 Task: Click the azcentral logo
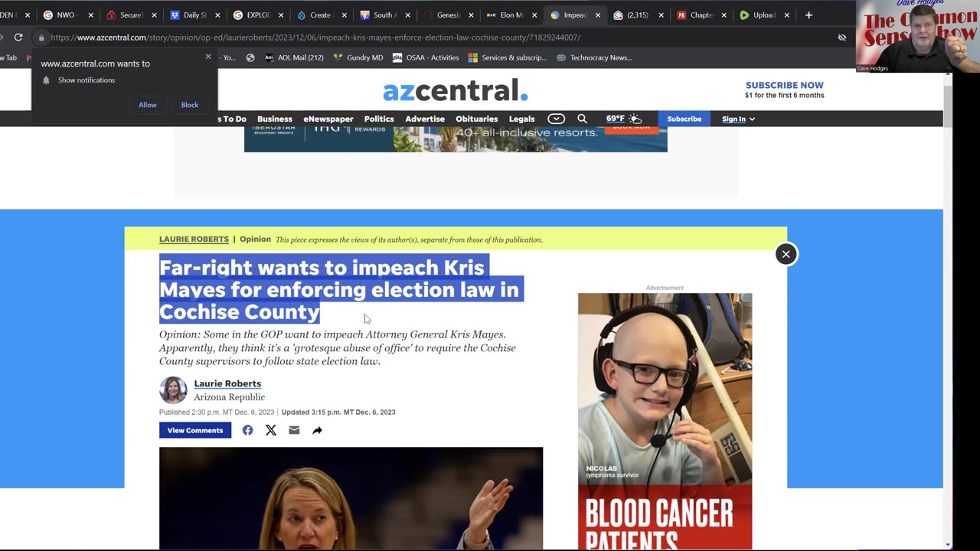pyautogui.click(x=456, y=90)
